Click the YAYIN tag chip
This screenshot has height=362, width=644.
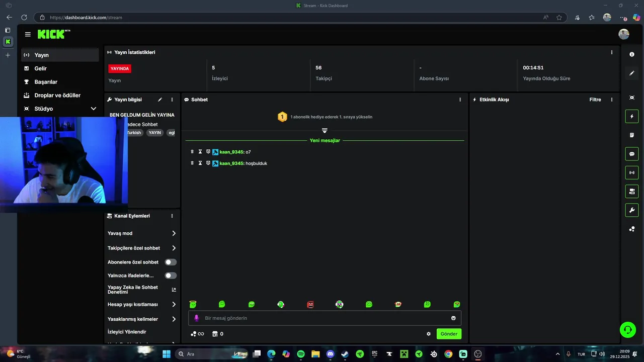155,133
